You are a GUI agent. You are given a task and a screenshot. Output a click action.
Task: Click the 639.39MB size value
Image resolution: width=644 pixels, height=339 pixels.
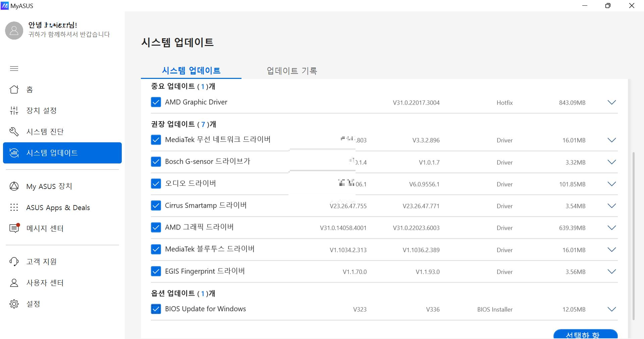[572, 228]
